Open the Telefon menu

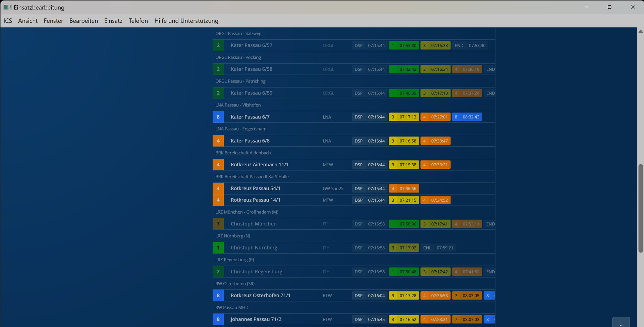pos(138,21)
